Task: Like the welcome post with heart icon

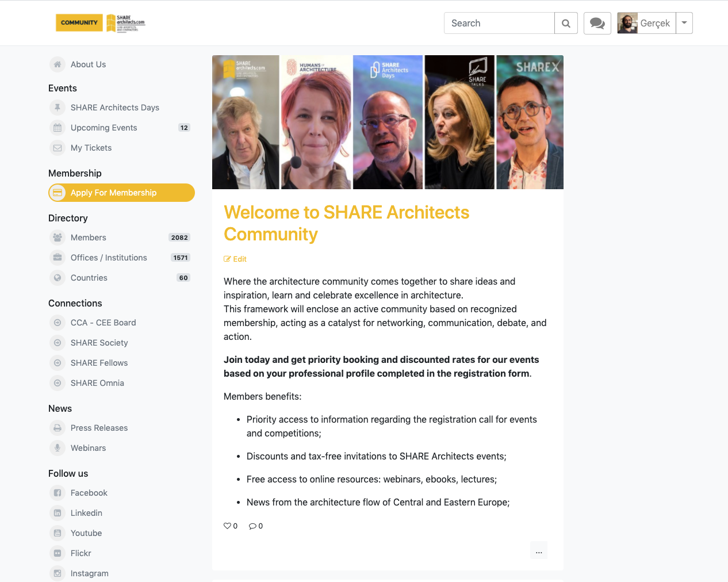Action: [x=227, y=526]
